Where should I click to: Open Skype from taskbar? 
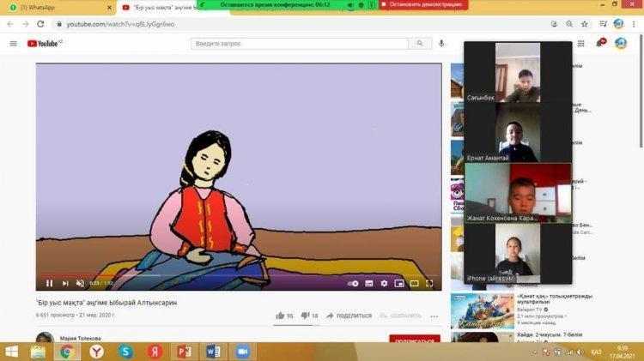click(x=125, y=352)
